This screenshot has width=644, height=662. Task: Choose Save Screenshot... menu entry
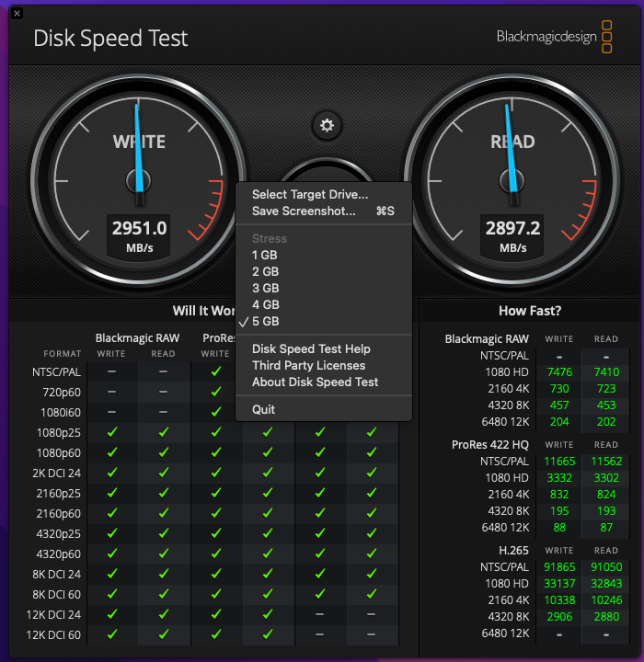click(x=324, y=211)
